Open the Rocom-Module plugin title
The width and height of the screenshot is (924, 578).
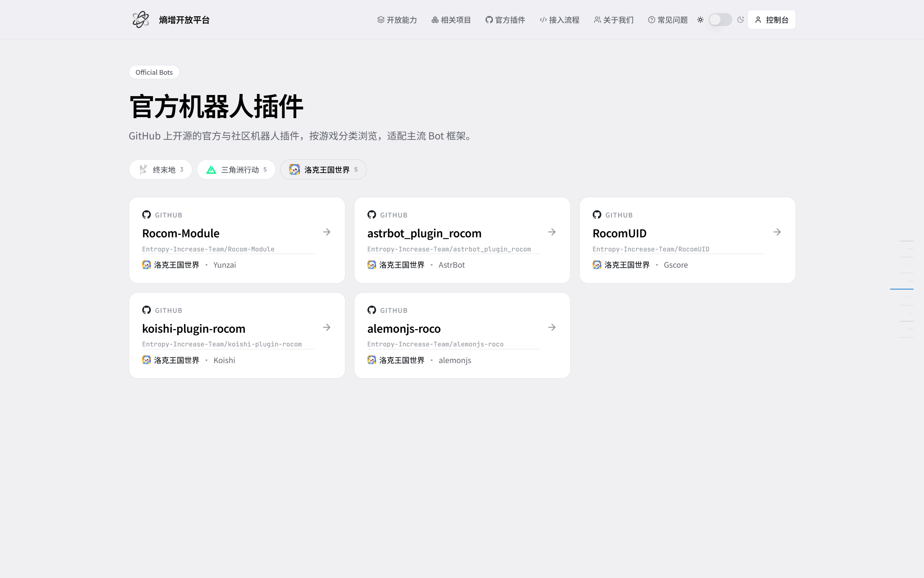tap(180, 233)
